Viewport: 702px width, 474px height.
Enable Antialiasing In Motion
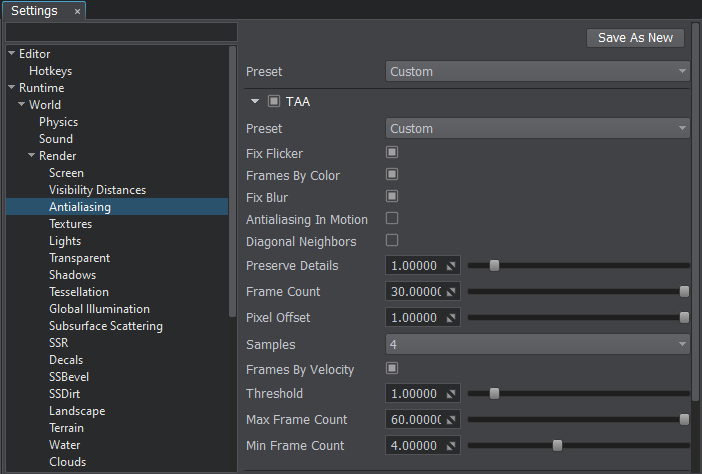pyautogui.click(x=392, y=219)
